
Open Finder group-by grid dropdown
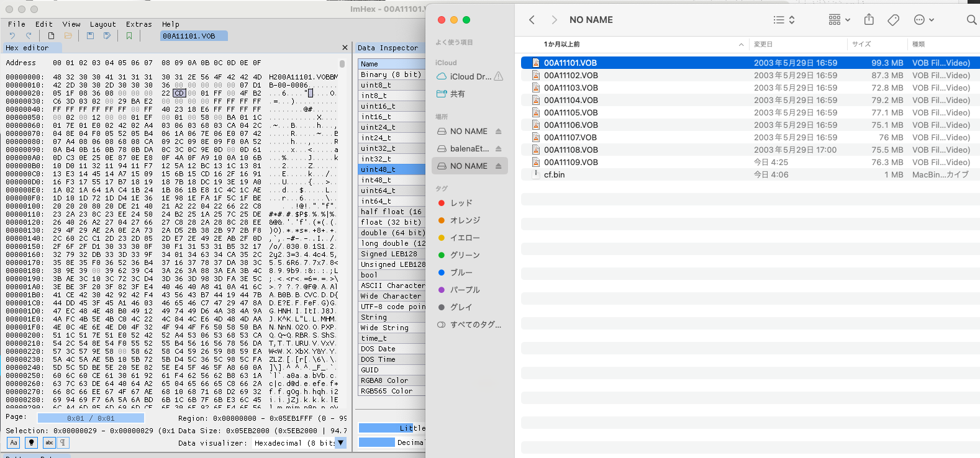pos(840,20)
